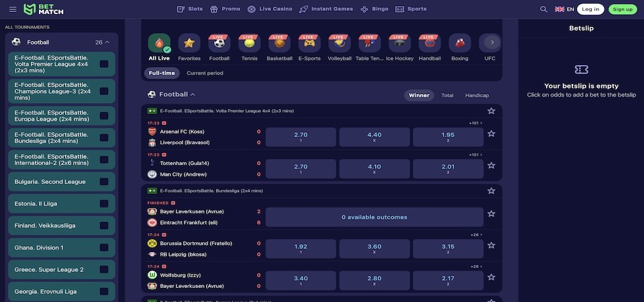Select the All Live flame icon
644x302 pixels.
click(159, 43)
